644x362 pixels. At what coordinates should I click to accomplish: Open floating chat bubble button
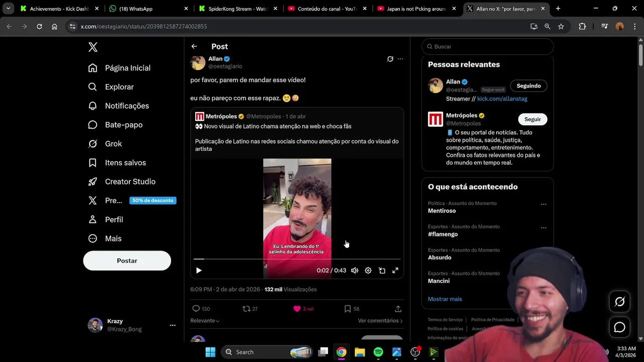click(619, 327)
